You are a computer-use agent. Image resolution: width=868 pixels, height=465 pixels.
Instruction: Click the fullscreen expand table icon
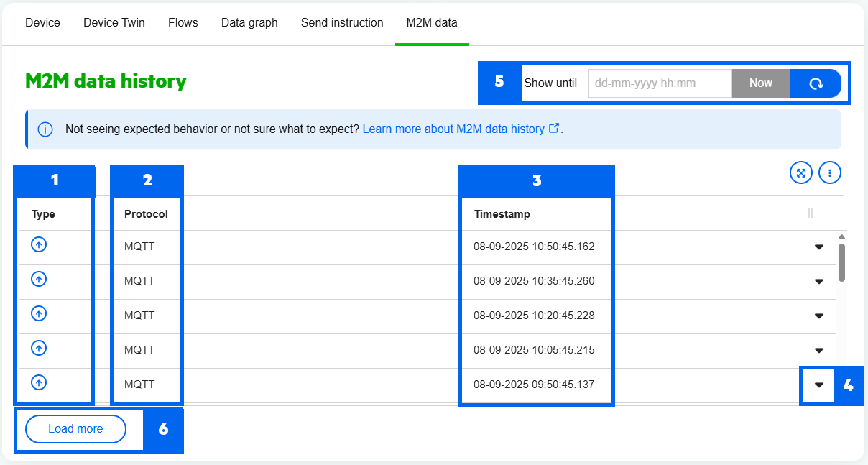click(800, 172)
